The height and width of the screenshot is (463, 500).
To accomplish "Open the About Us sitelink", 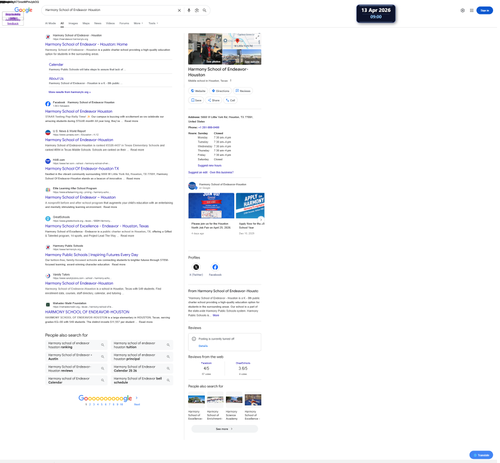I will (x=56, y=79).
